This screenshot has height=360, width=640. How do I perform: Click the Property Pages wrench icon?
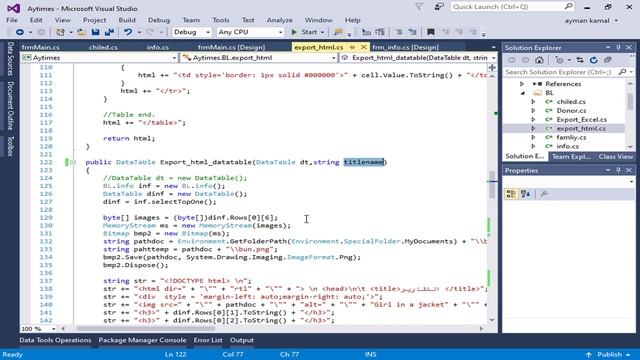544,194
